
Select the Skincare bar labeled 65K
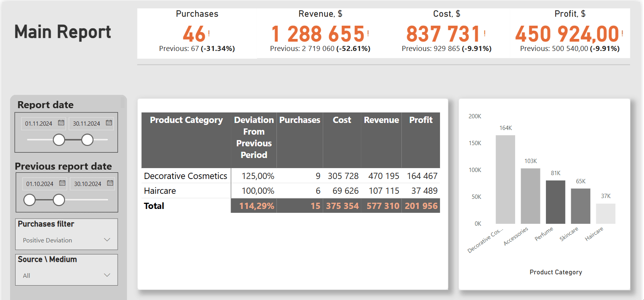pyautogui.click(x=581, y=206)
